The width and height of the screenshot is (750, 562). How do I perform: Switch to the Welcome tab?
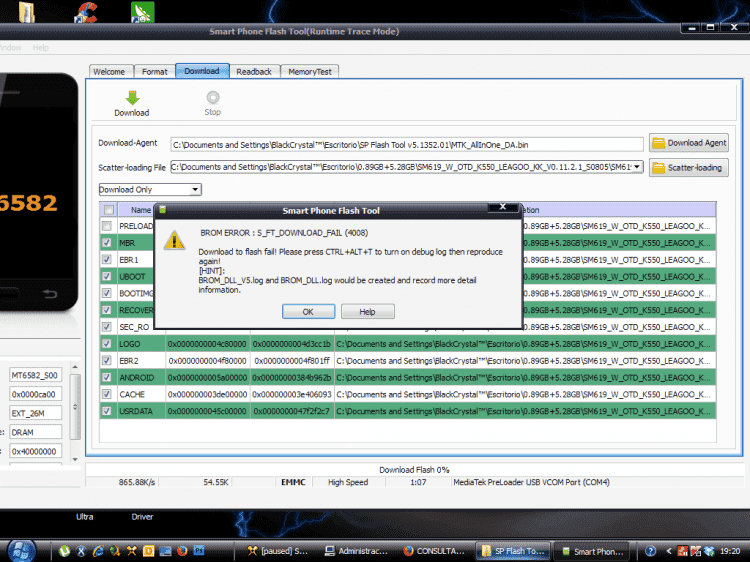point(110,72)
